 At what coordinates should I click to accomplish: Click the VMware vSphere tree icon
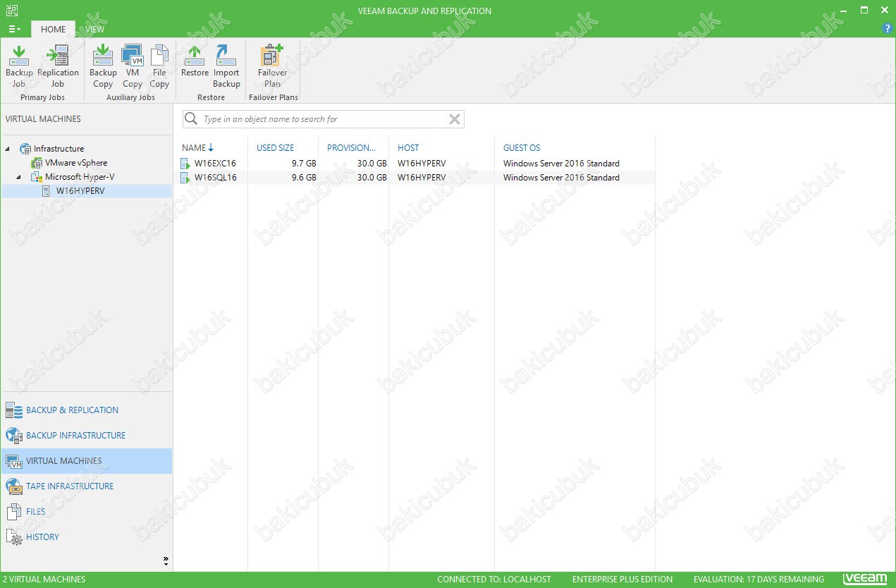click(37, 163)
